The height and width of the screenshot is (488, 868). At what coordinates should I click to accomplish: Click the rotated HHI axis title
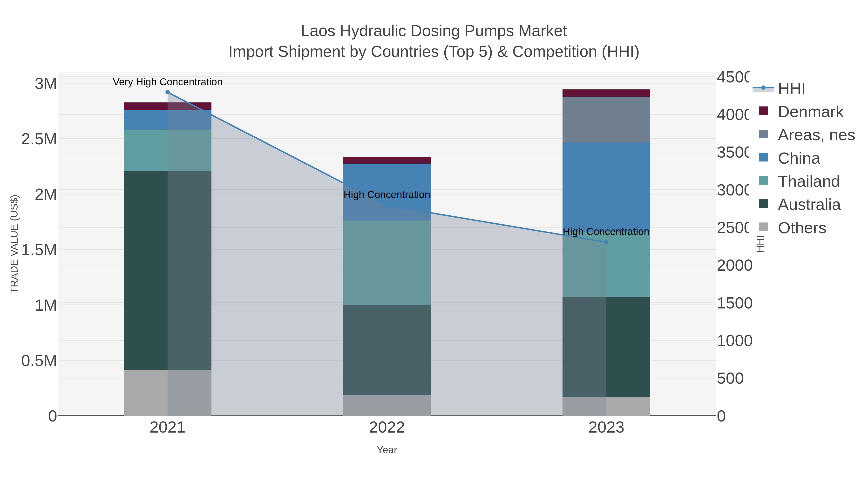pyautogui.click(x=760, y=244)
